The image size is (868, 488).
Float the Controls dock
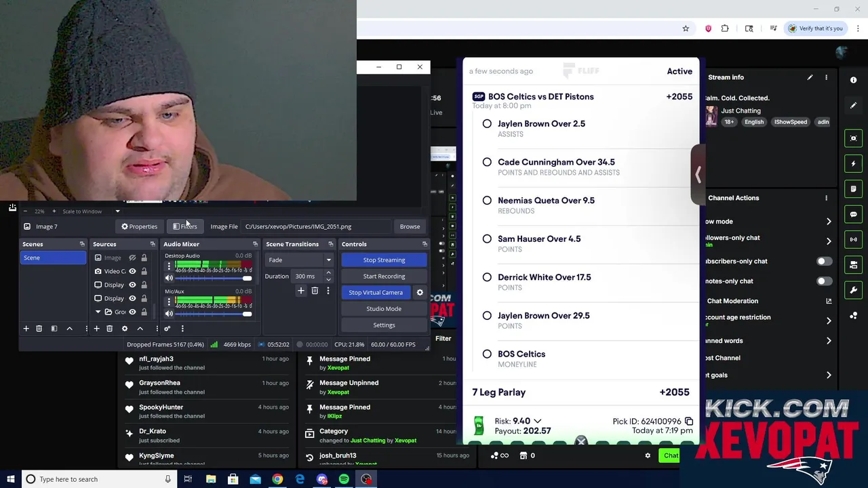425,244
